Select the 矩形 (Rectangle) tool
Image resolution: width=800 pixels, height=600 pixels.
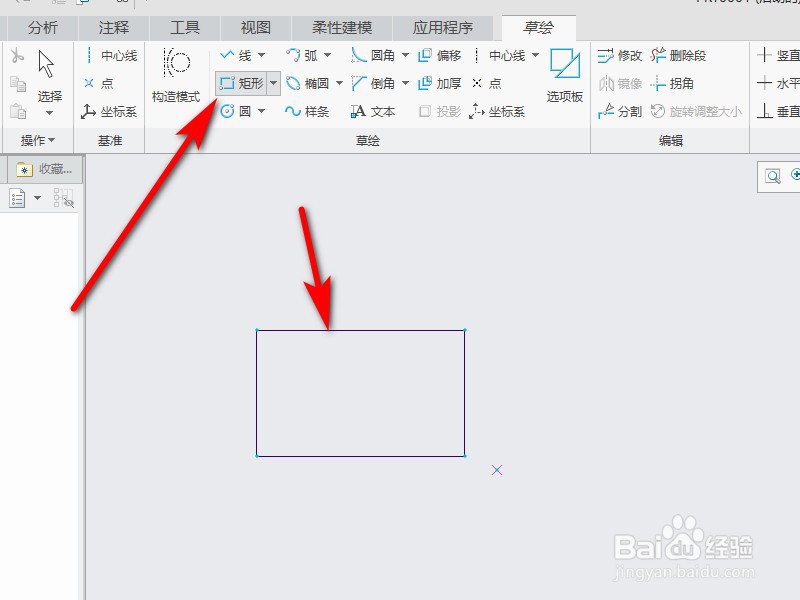click(x=241, y=83)
